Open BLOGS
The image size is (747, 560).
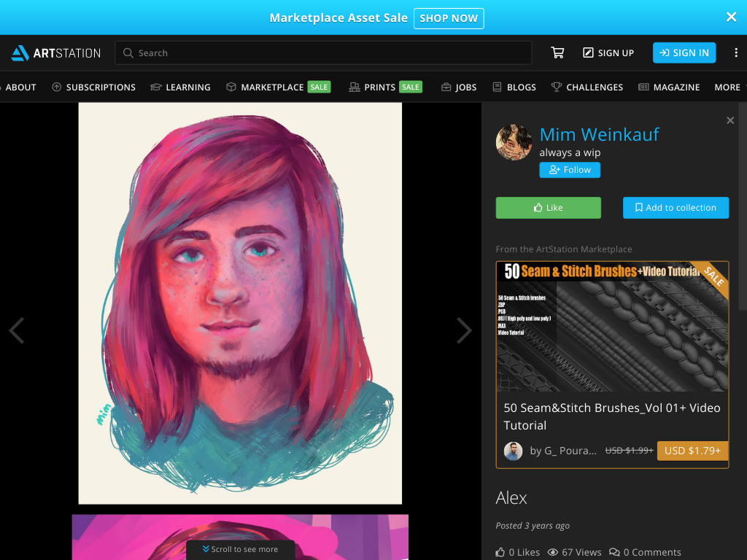pyautogui.click(x=514, y=87)
